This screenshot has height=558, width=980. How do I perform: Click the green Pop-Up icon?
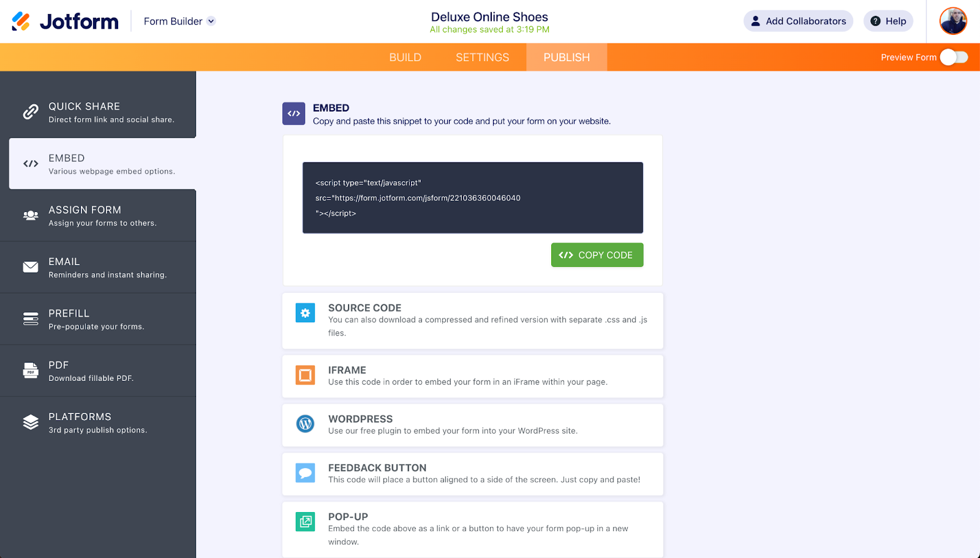305,521
